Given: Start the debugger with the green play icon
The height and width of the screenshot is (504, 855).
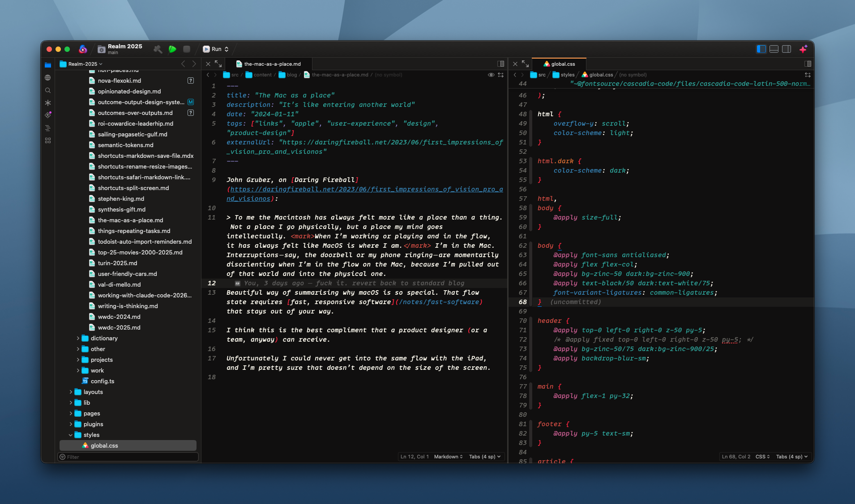Looking at the screenshot, I should [x=173, y=49].
